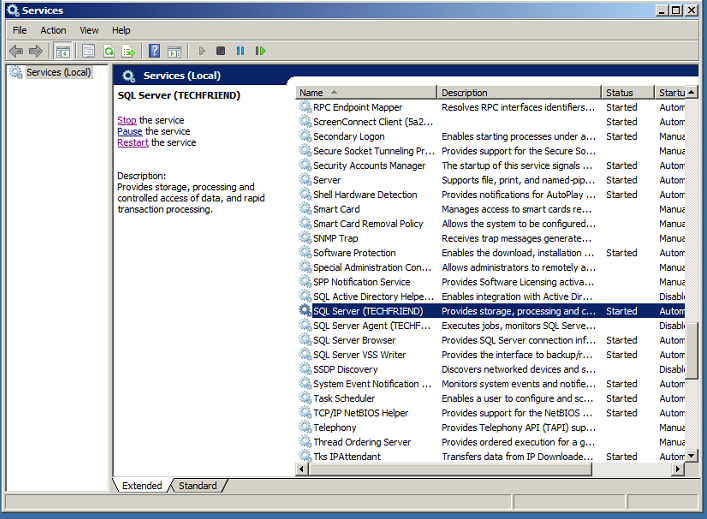
Task: Click the Export List toolbar icon
Action: click(x=129, y=51)
